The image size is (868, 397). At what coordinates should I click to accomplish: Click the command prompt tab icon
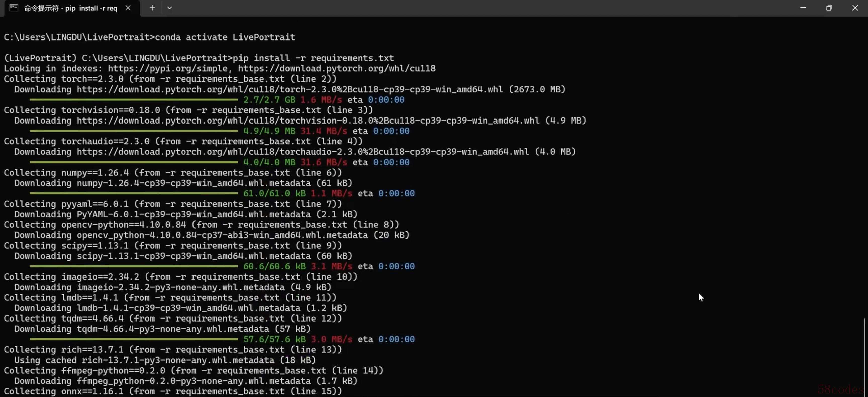pos(14,8)
